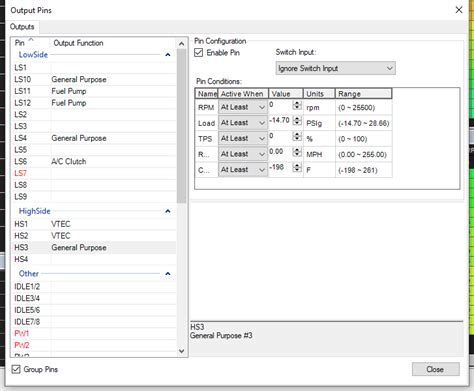Open the Switch Input dropdown
Image resolution: width=474 pixels, height=391 pixels.
tap(335, 68)
